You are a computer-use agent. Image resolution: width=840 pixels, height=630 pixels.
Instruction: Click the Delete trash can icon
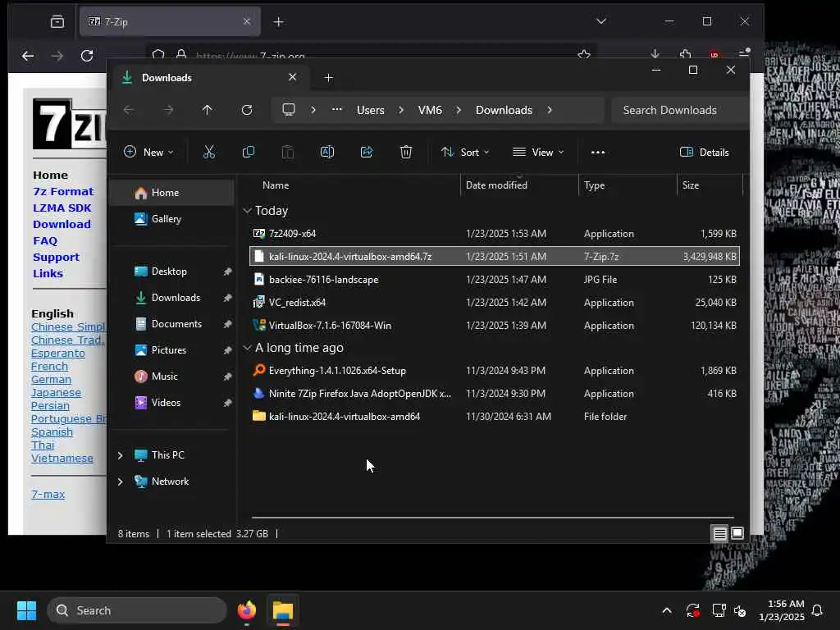[406, 152]
